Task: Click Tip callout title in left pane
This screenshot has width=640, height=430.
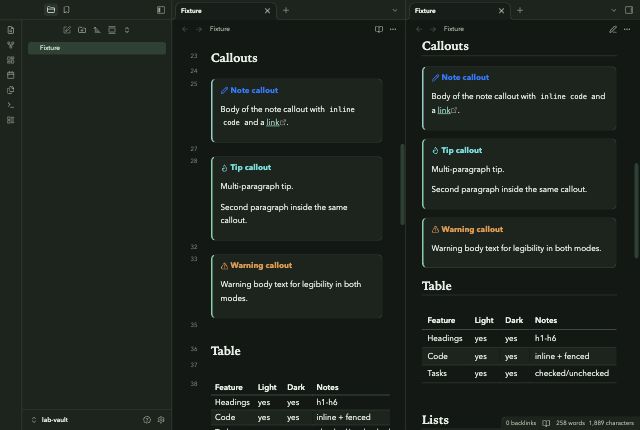Action: coord(251,168)
